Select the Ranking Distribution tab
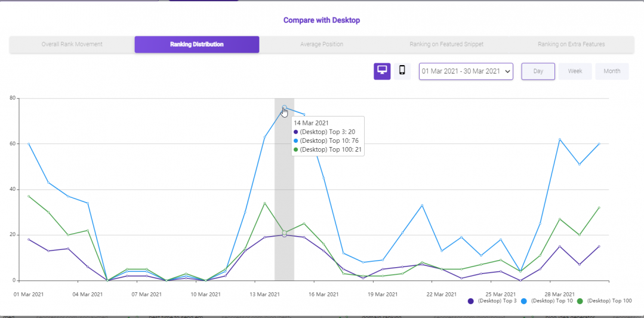 (x=197, y=44)
